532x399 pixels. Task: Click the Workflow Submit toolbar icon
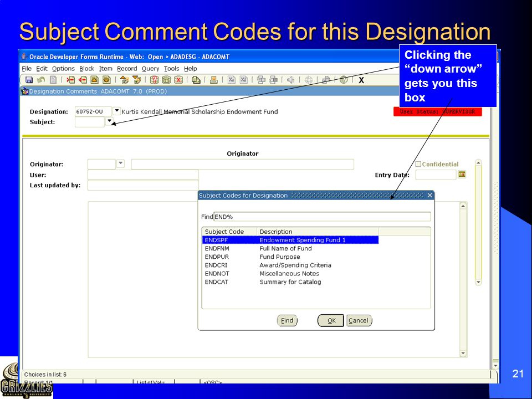261,80
